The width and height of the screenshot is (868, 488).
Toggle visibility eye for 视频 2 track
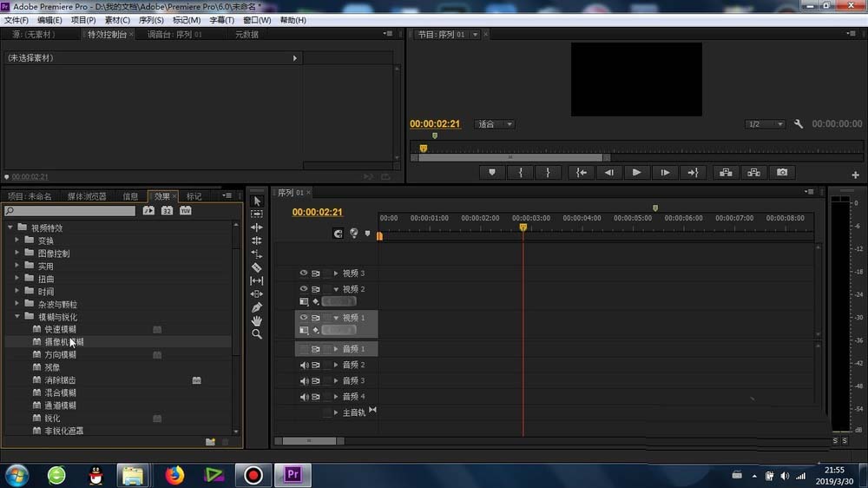click(x=303, y=288)
